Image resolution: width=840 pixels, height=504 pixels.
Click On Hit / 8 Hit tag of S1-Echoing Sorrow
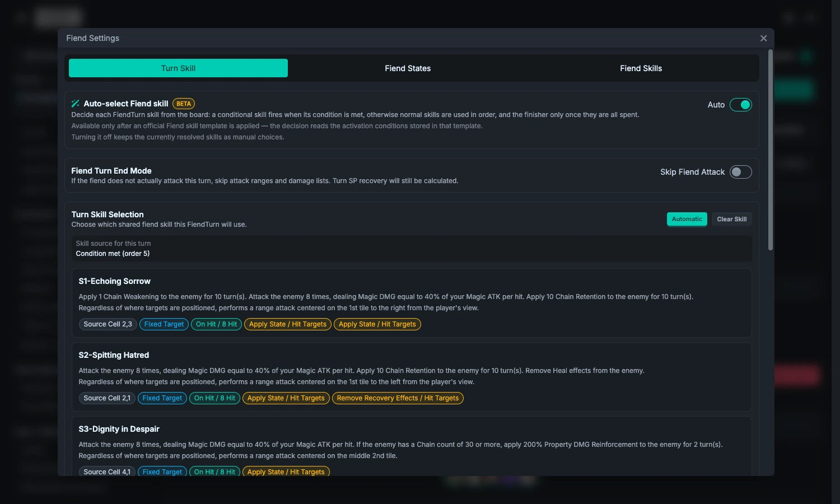click(216, 324)
